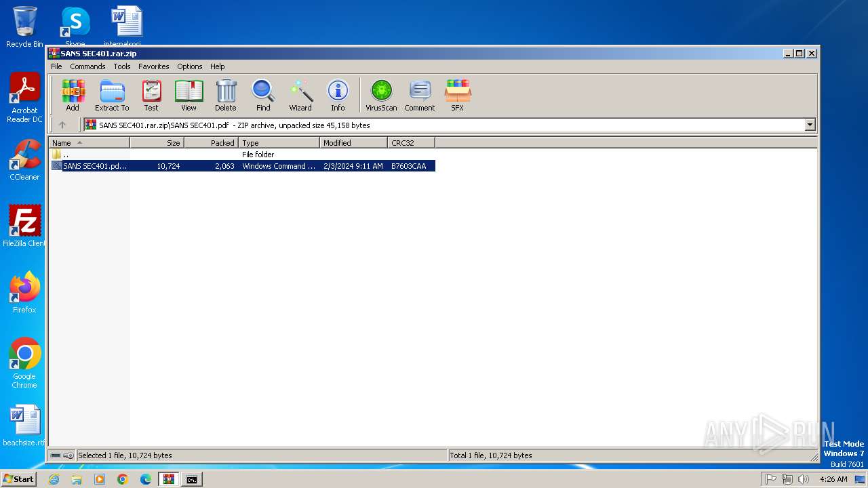
Task: Open Google Chrome desktop shortcut
Action: [24, 363]
